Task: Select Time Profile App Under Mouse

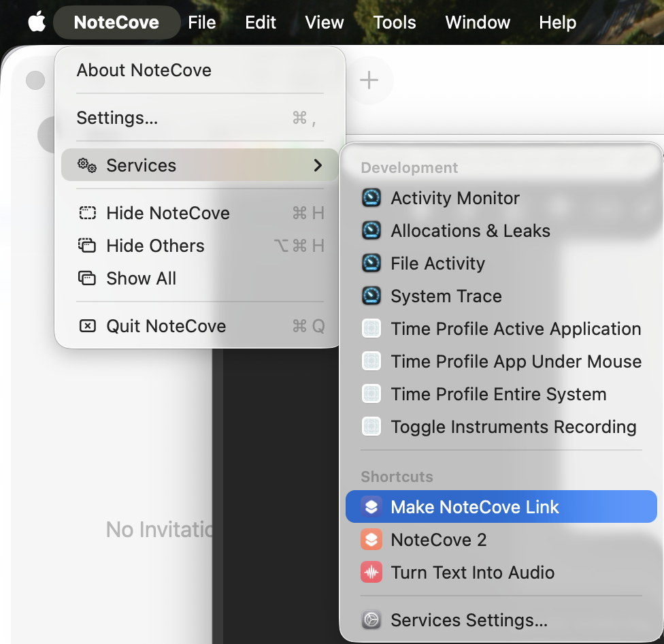Action: tap(501, 361)
